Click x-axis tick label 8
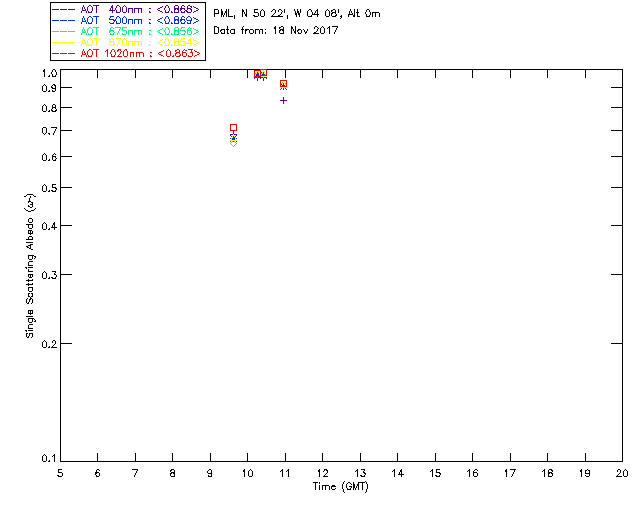The height and width of the screenshot is (512, 640). (173, 473)
